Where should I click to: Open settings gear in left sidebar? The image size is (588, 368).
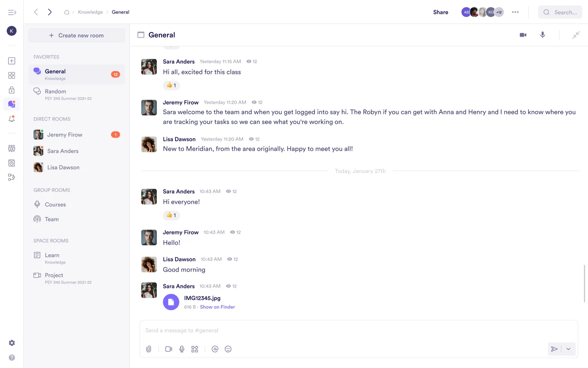[11, 343]
